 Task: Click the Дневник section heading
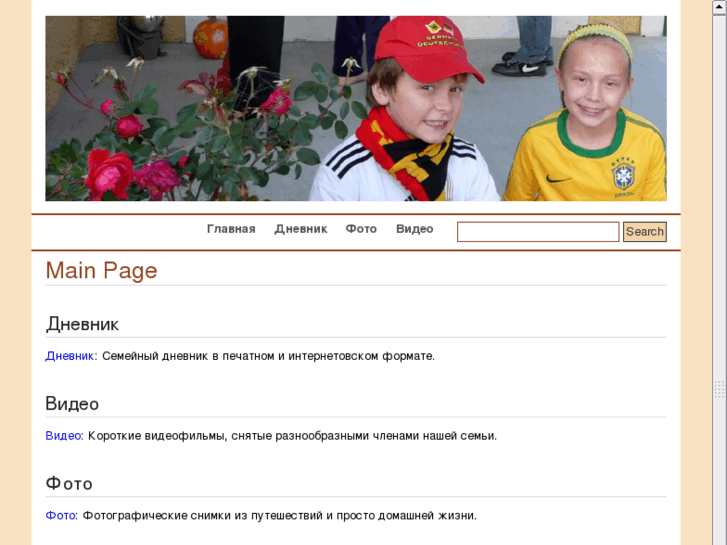pyautogui.click(x=82, y=324)
